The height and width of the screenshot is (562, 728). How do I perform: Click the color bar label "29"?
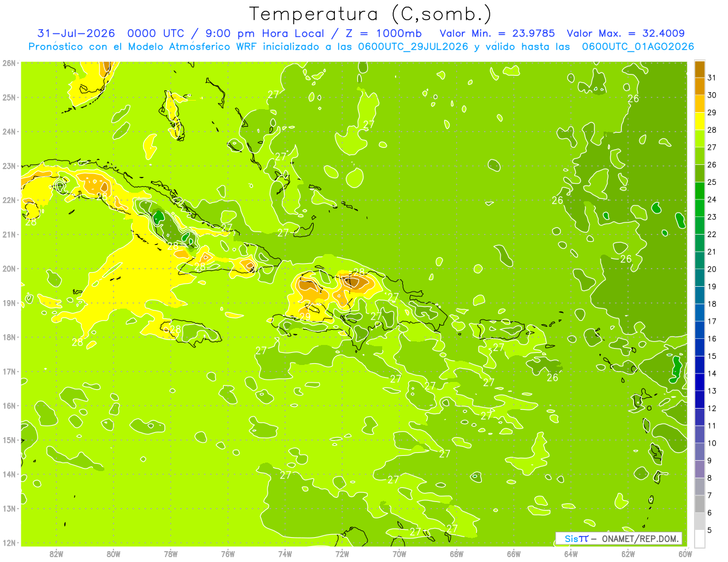[712, 112]
